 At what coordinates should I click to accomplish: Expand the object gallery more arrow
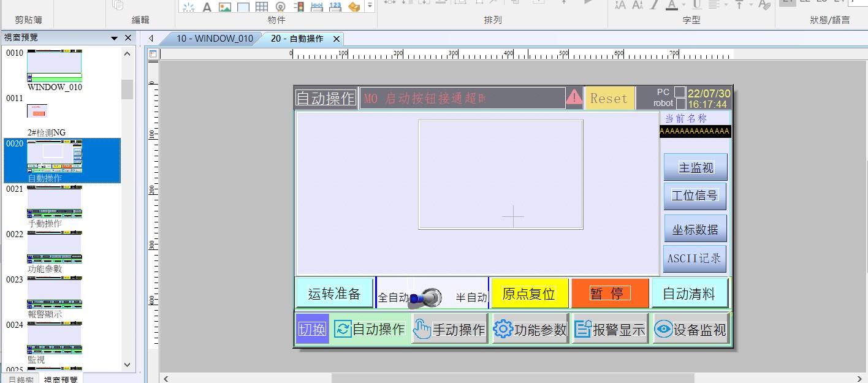point(370,6)
